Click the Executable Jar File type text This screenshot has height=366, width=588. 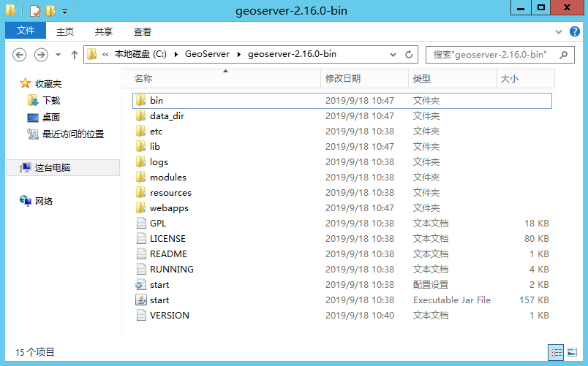[x=452, y=300]
